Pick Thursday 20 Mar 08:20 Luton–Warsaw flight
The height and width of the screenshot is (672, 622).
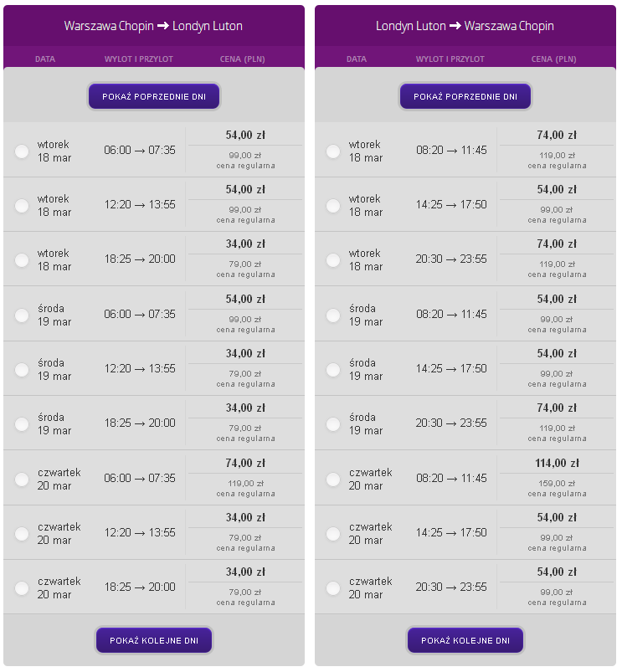coord(333,480)
